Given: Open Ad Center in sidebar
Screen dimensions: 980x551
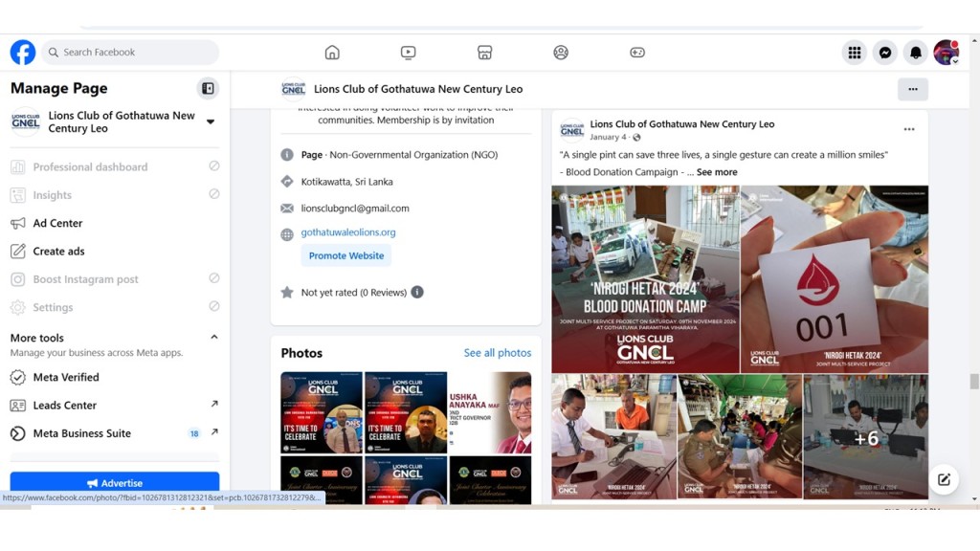Looking at the screenshot, I should point(115,223).
